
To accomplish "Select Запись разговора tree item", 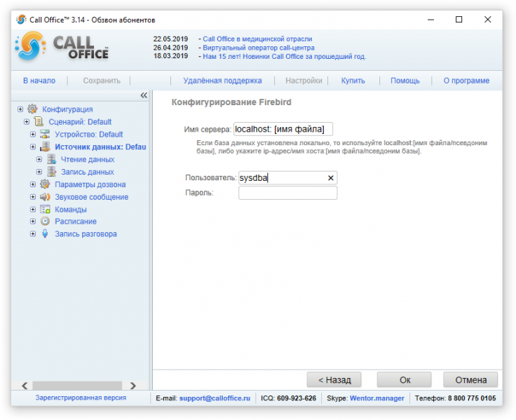I will [86, 233].
